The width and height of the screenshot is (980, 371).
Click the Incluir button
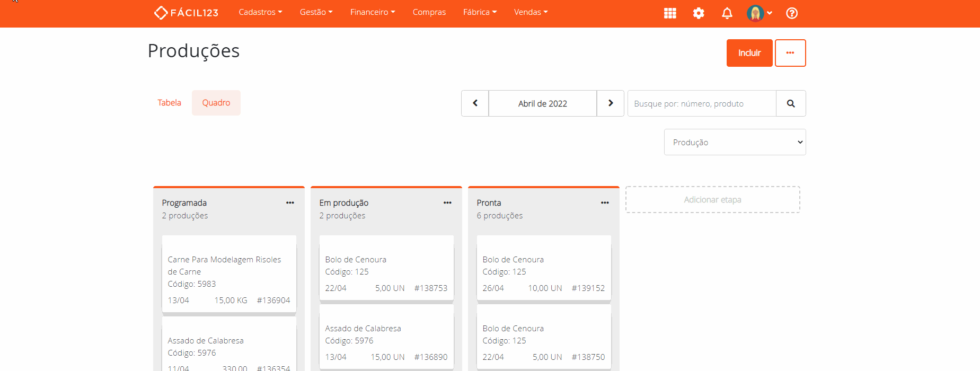[x=749, y=53]
